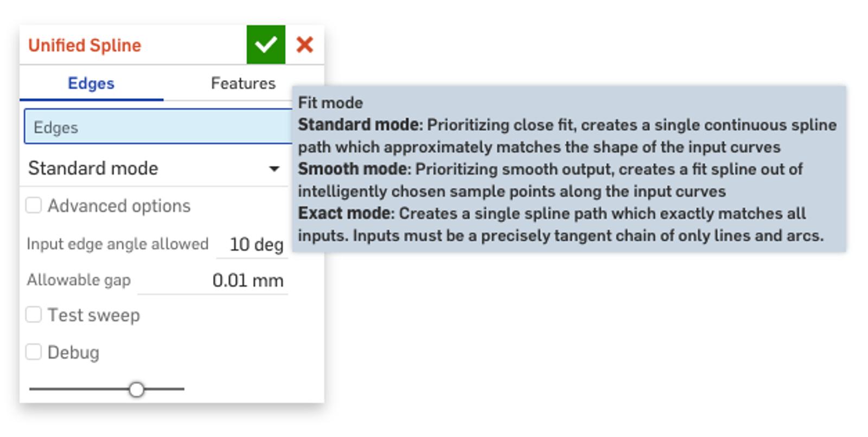Click the Advanced options label text
This screenshot has width=868, height=437.
119,206
